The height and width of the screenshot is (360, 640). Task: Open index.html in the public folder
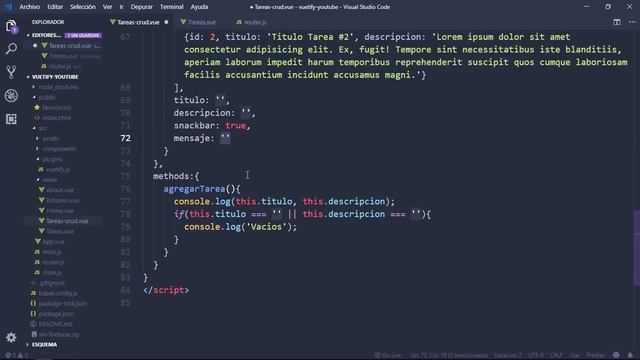pos(57,118)
